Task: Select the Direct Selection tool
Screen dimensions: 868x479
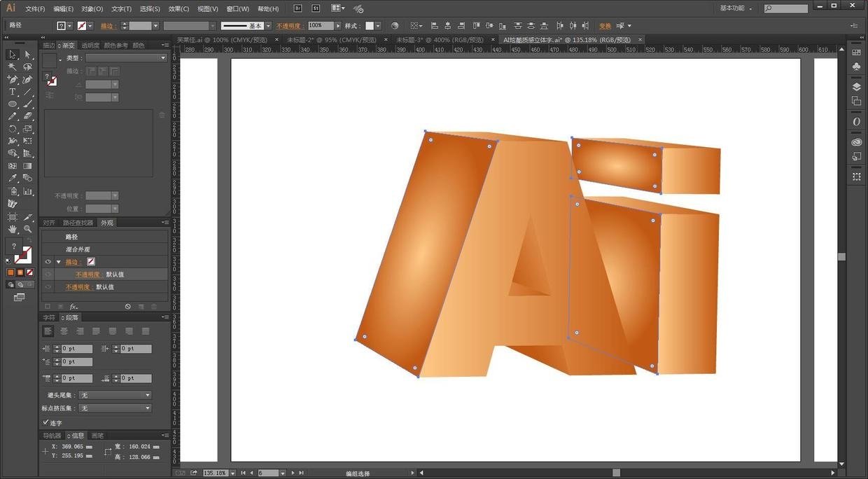Action: 27,55
